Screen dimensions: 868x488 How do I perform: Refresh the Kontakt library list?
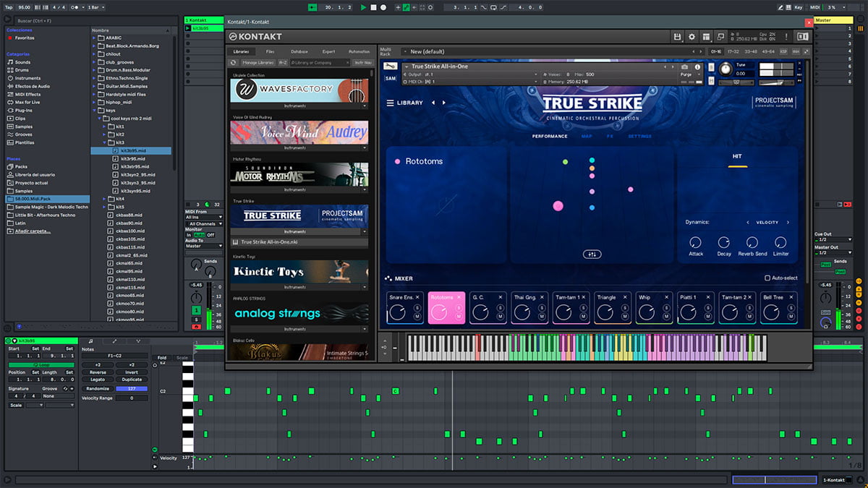point(234,63)
